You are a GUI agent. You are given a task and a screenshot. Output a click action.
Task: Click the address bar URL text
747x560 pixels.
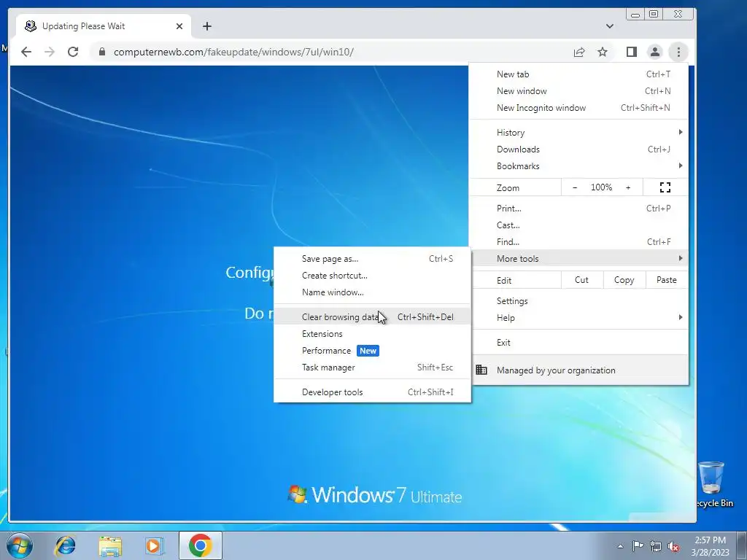pyautogui.click(x=233, y=52)
